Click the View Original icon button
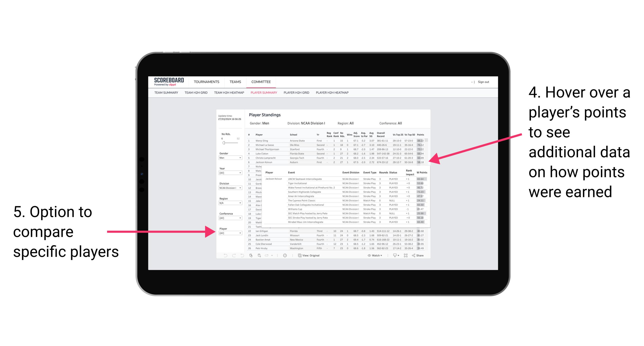644x346 pixels. coord(297,255)
